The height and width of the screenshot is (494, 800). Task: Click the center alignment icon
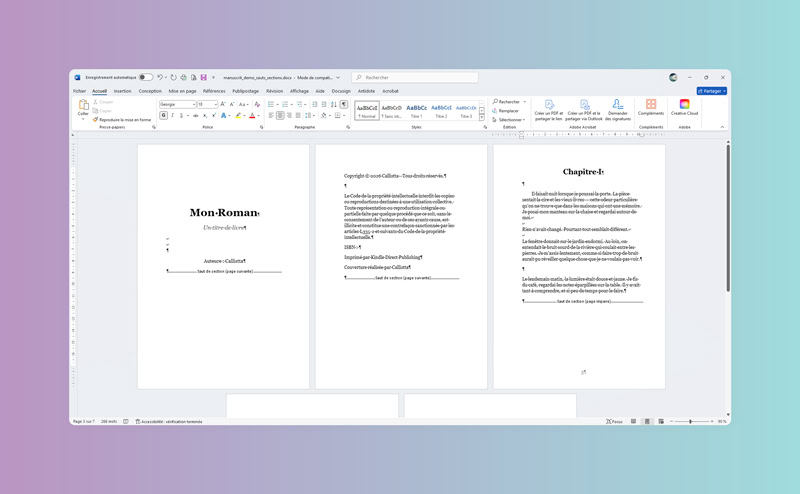coord(280,116)
